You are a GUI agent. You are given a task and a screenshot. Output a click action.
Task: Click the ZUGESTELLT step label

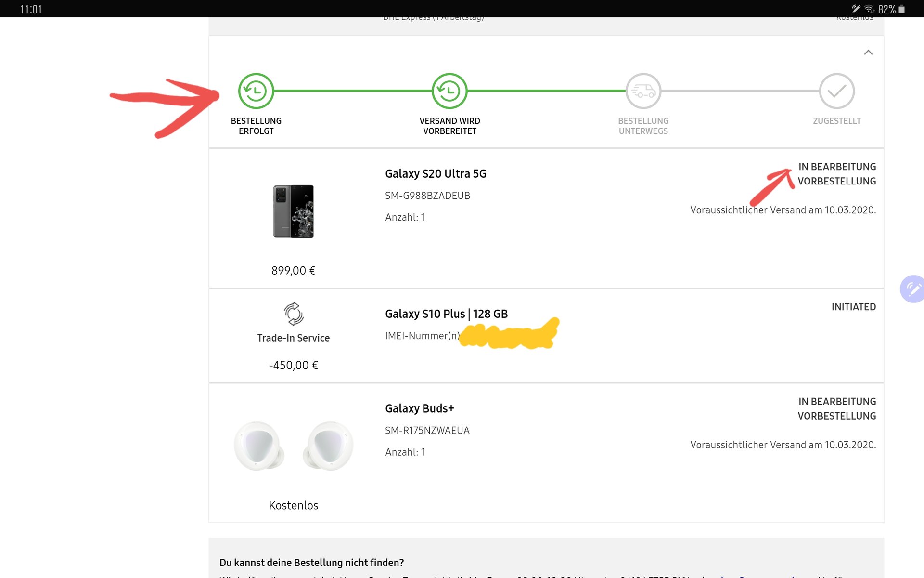(837, 121)
